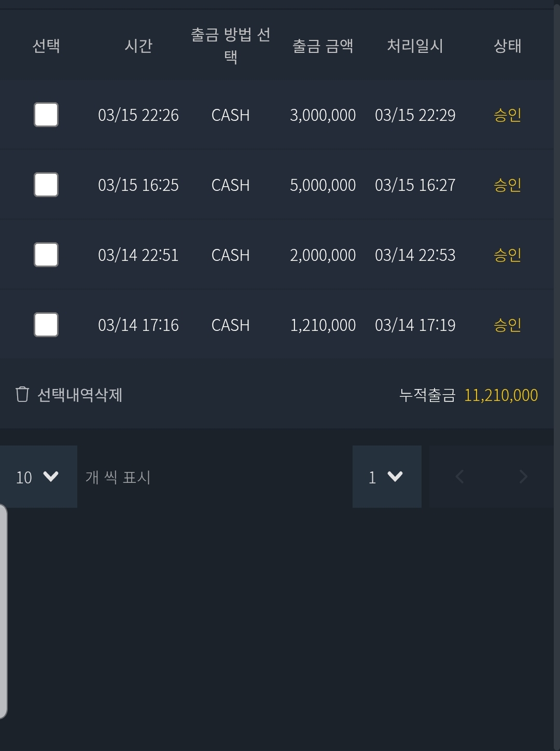Click the 출금 금액 column header
560x751 pixels.
pos(323,46)
